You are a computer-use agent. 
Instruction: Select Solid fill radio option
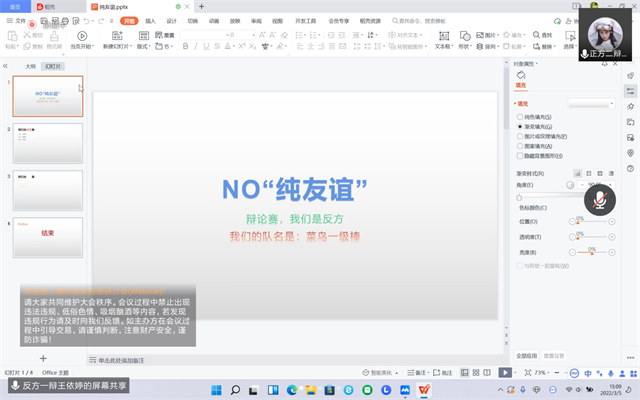point(520,117)
